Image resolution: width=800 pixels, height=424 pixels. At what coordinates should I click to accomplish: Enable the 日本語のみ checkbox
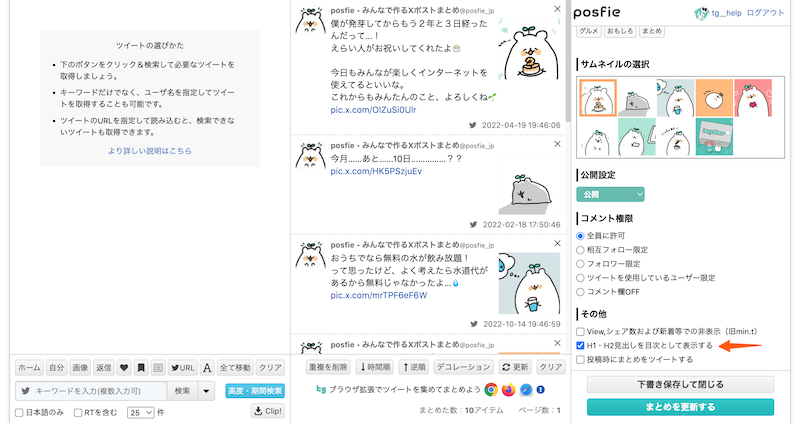point(20,412)
